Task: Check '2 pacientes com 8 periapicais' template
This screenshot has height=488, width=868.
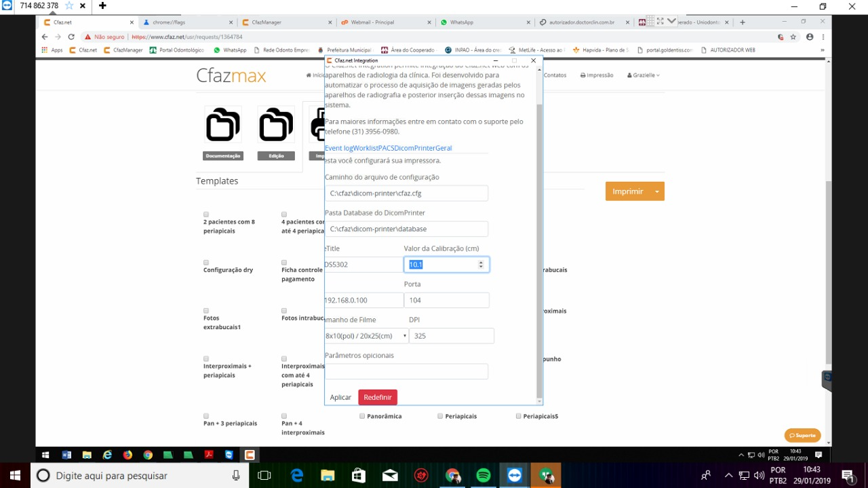Action: point(206,214)
